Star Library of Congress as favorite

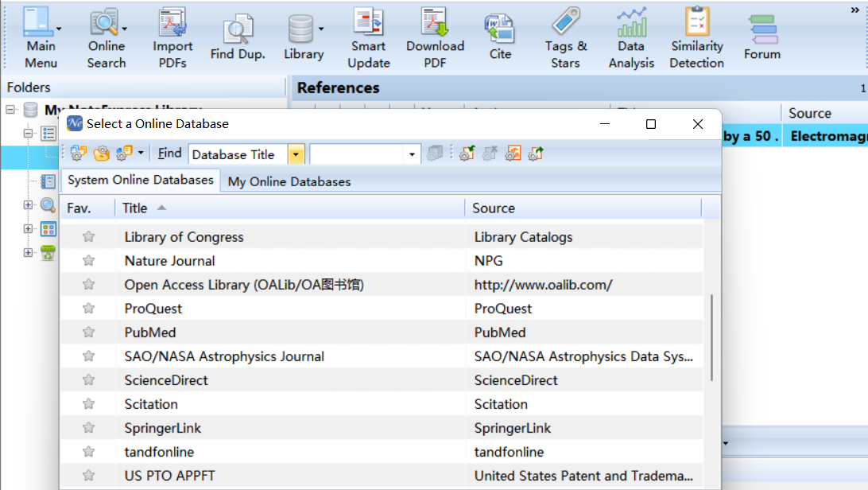click(x=88, y=237)
